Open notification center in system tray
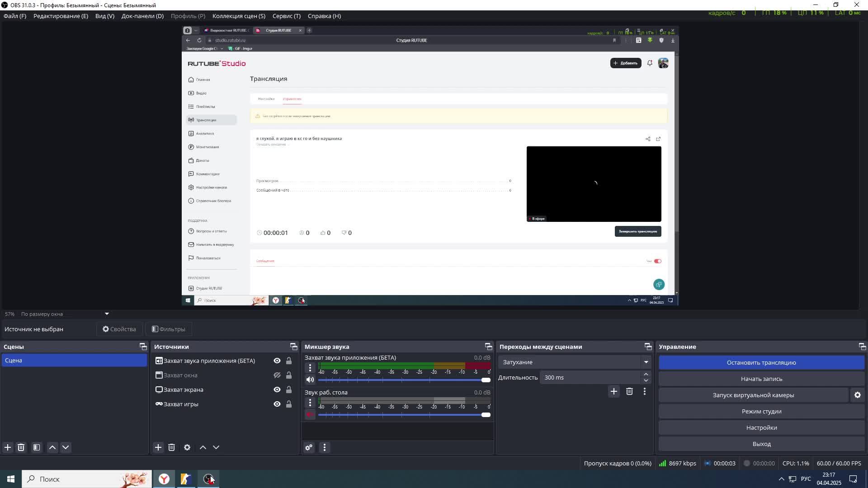The height and width of the screenshot is (488, 868). [853, 479]
